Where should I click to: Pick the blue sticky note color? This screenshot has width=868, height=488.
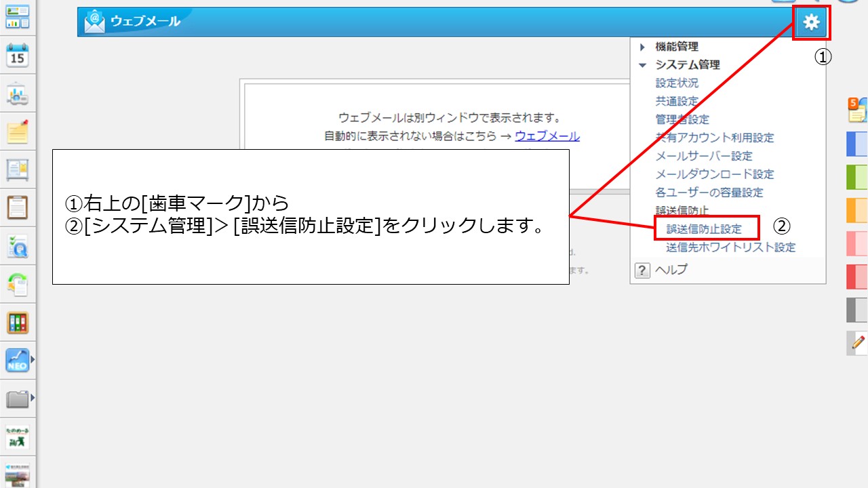coord(857,144)
